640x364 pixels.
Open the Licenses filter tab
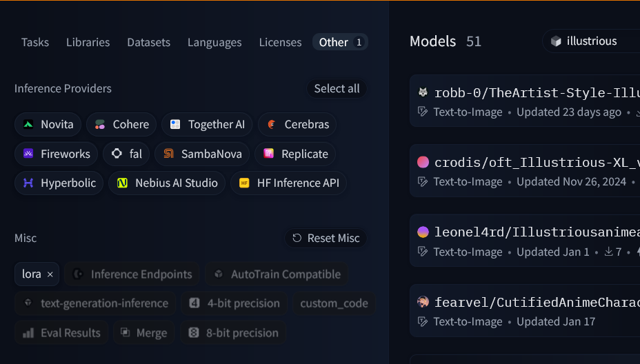pyautogui.click(x=280, y=42)
